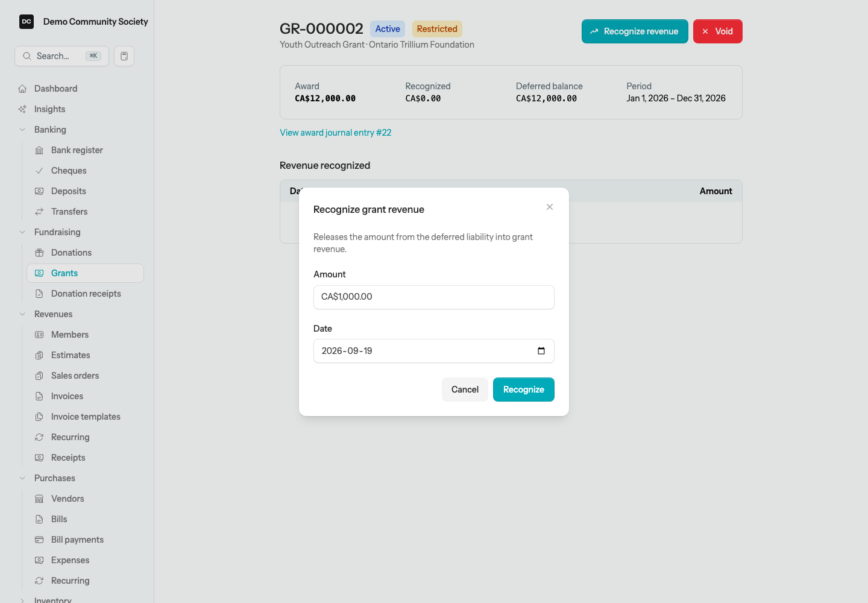
Task: Click the Vendors storefront icon
Action: tap(39, 499)
